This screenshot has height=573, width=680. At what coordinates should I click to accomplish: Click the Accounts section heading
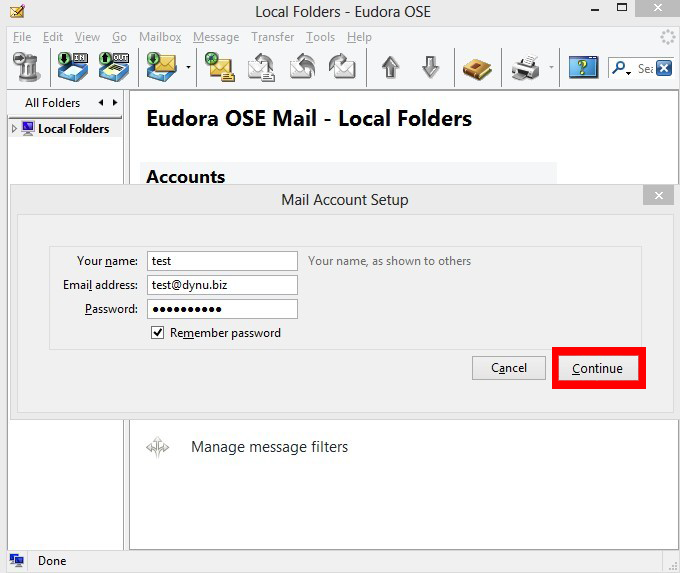(186, 177)
